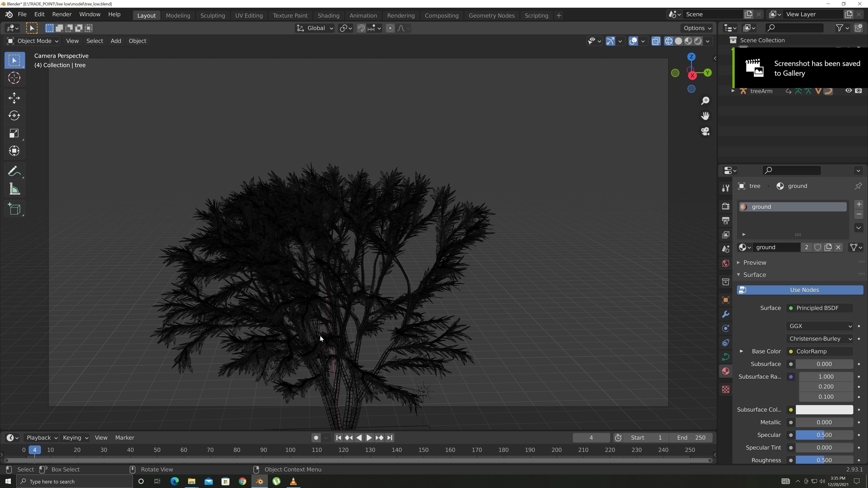Add a new material slot
Viewport: 868px width, 488px height.
(859, 204)
